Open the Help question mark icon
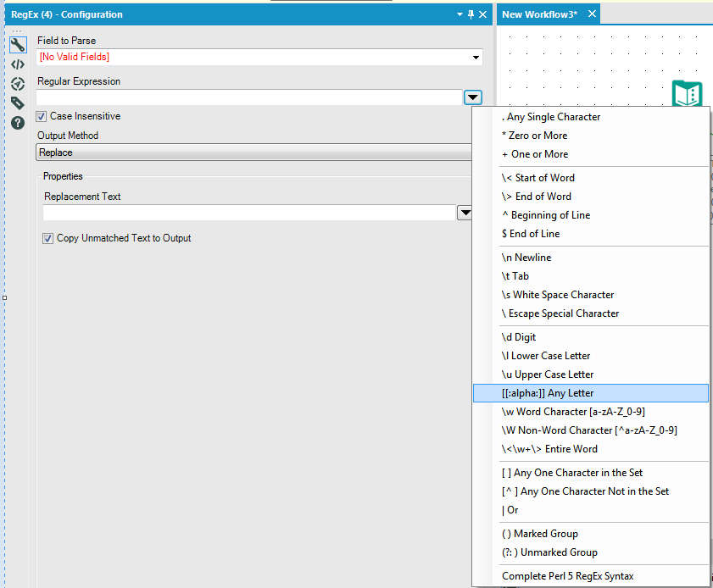Screen dimensions: 713x588 17,123
